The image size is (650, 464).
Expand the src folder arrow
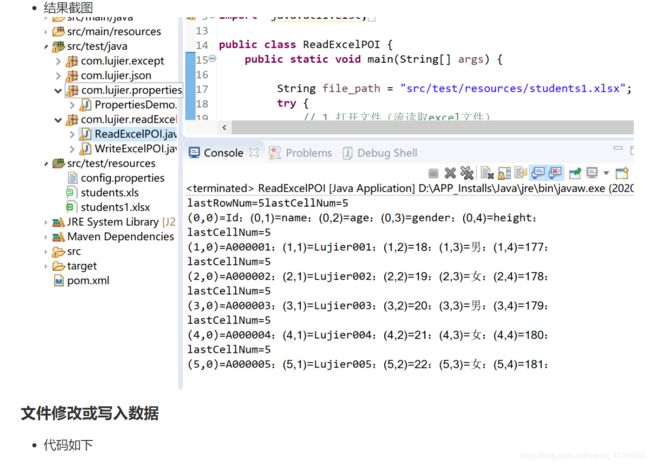coord(46,252)
